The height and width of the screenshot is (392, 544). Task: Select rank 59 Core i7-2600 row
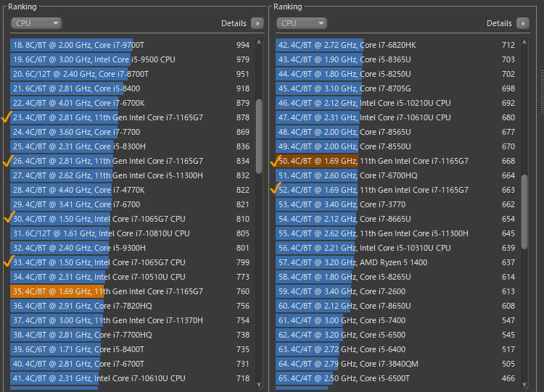(x=395, y=291)
